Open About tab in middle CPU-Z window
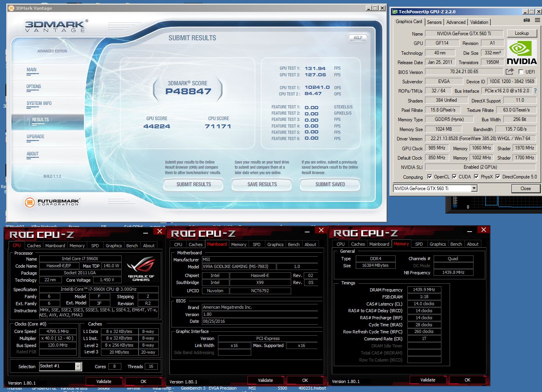Viewport: 542px width, 392px height. coord(310,245)
